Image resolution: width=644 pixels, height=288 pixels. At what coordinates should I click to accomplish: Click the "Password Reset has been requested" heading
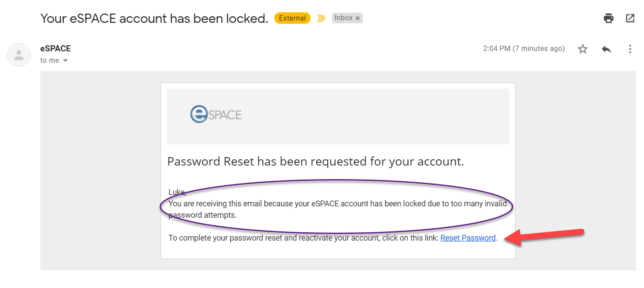click(x=315, y=162)
